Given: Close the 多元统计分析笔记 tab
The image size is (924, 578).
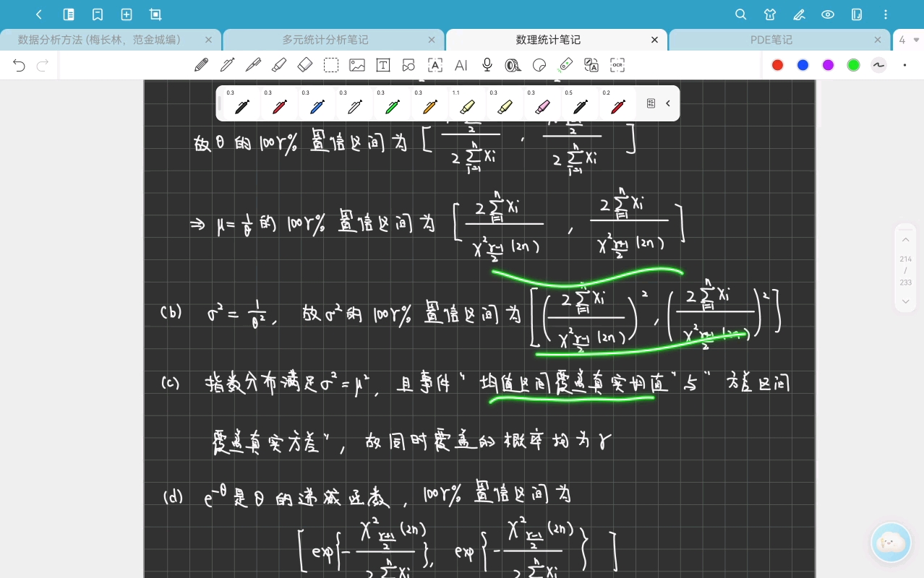Looking at the screenshot, I should [x=432, y=40].
